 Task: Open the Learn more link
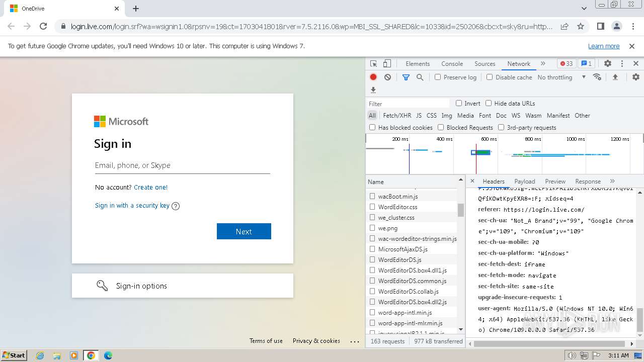pyautogui.click(x=604, y=46)
